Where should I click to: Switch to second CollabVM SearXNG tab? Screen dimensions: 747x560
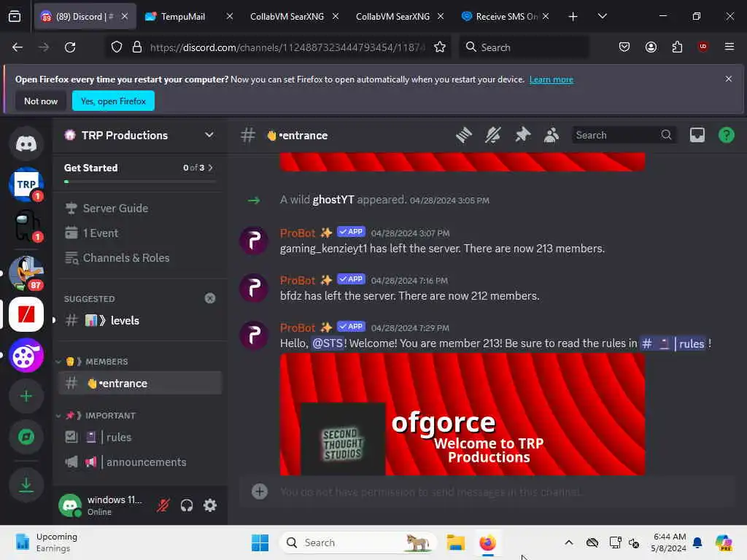pos(392,17)
